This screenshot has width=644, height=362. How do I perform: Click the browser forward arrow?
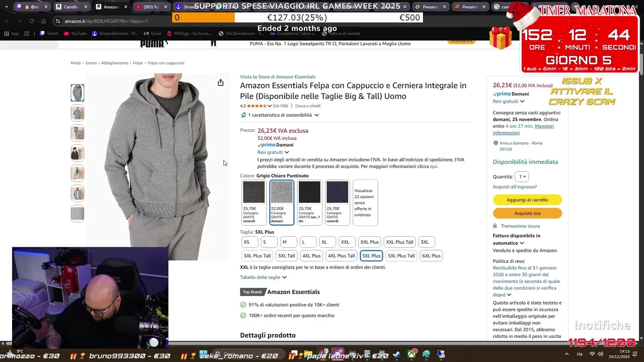(x=19, y=21)
